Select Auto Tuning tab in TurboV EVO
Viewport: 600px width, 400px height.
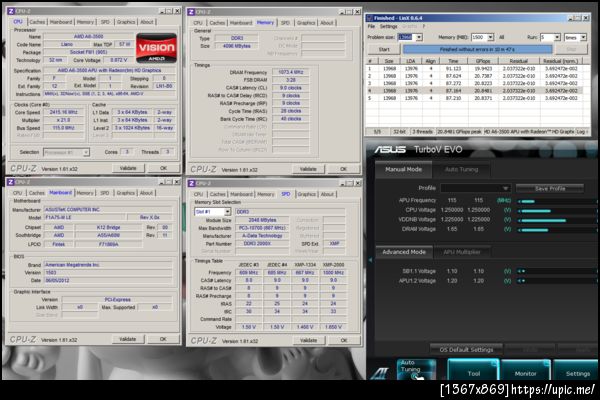(x=461, y=169)
